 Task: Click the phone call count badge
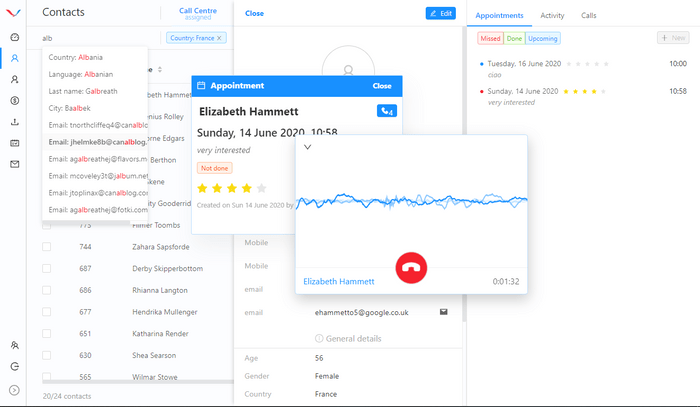point(386,111)
